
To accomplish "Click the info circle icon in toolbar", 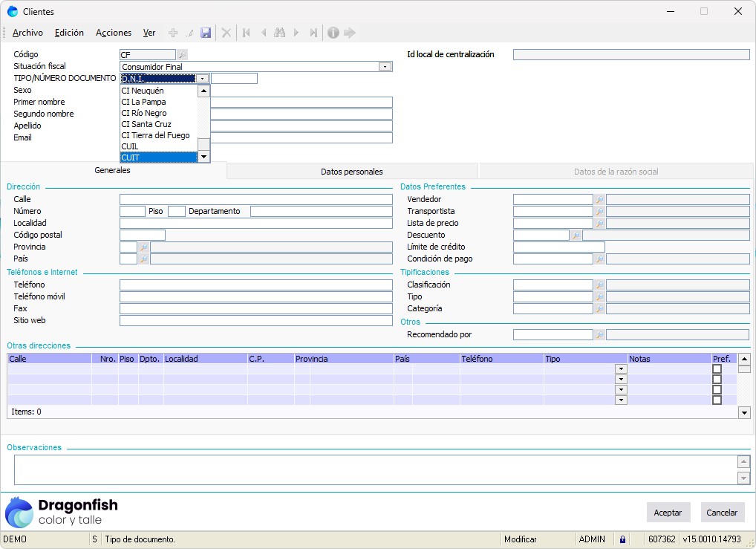I will tap(333, 33).
